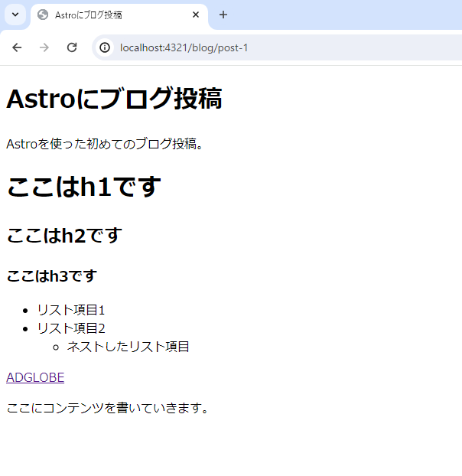Reload the current page
462x476 pixels.
tap(72, 47)
